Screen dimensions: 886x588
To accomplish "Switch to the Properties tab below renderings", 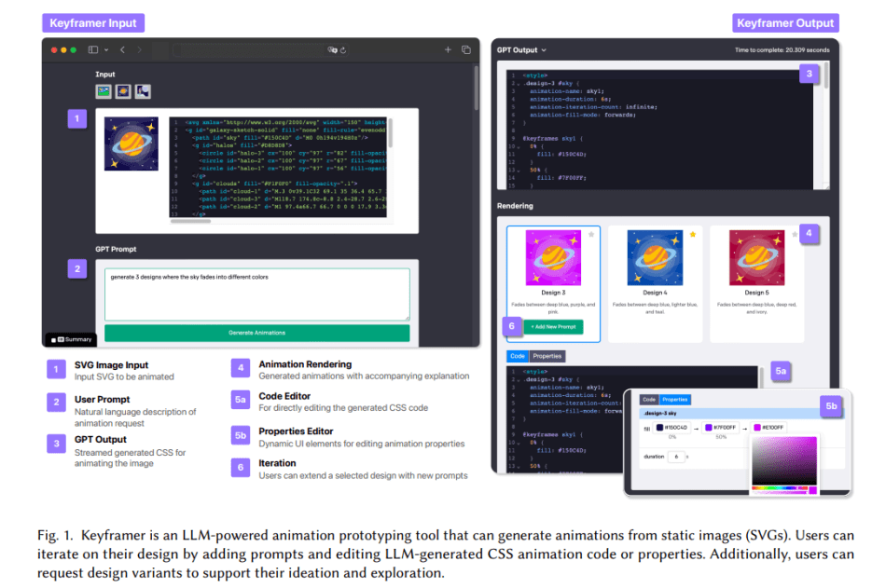I will point(547,356).
